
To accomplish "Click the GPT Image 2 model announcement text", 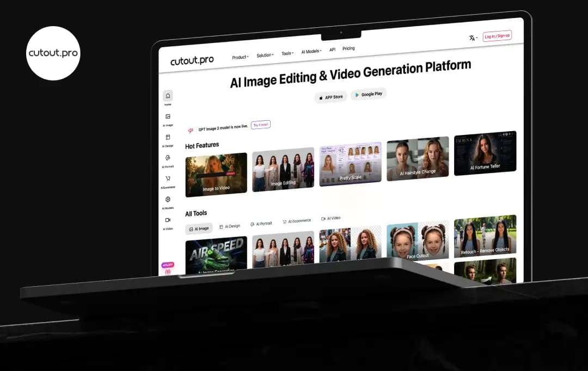I will pos(223,128).
